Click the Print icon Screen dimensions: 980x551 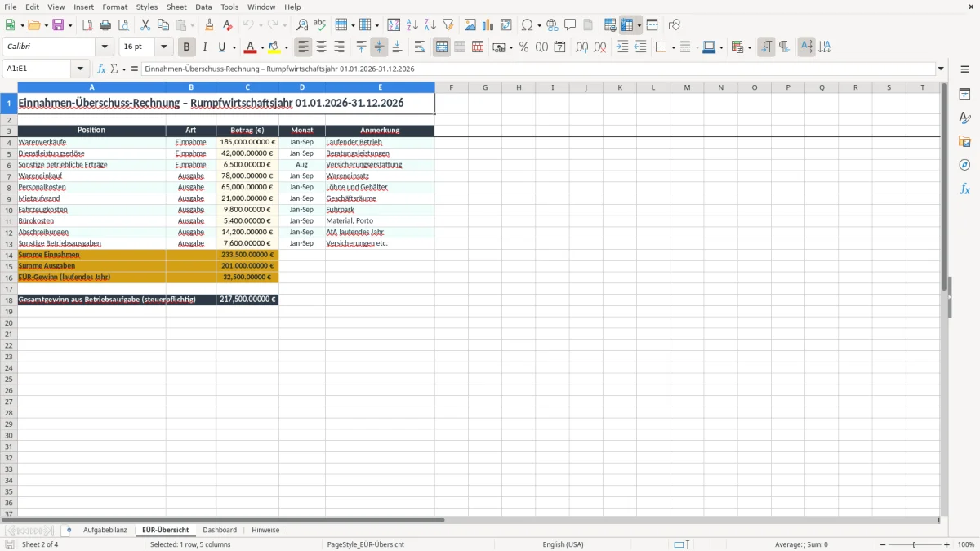coord(105,25)
